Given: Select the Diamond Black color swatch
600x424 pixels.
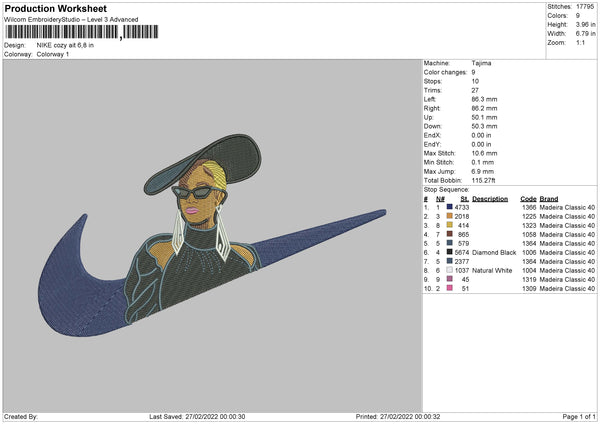Looking at the screenshot, I should point(450,252).
